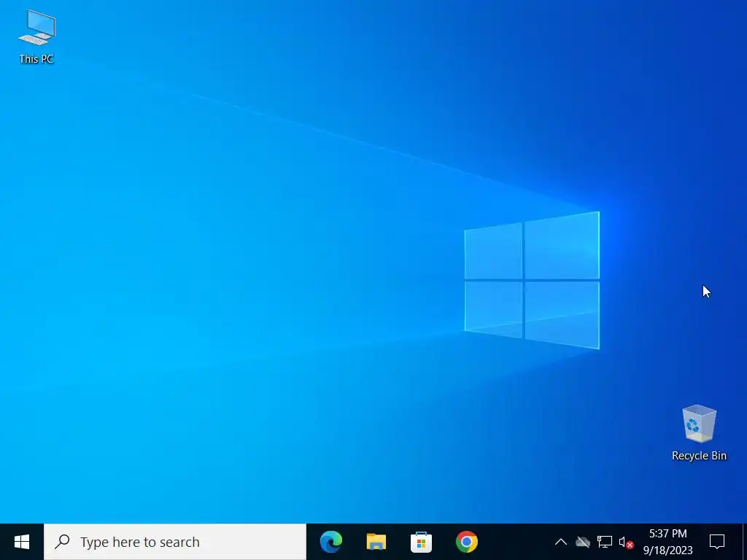This screenshot has height=560, width=747.
Task: Launch Microsoft Edge from the taskbar
Action: 331,542
